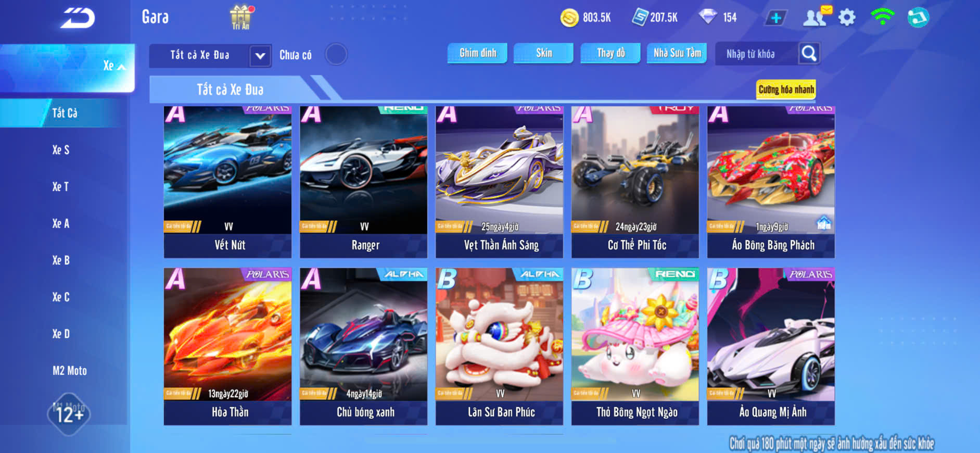Toggle the Chưa có filter circle
Image resolution: width=980 pixels, height=453 pixels.
point(336,54)
